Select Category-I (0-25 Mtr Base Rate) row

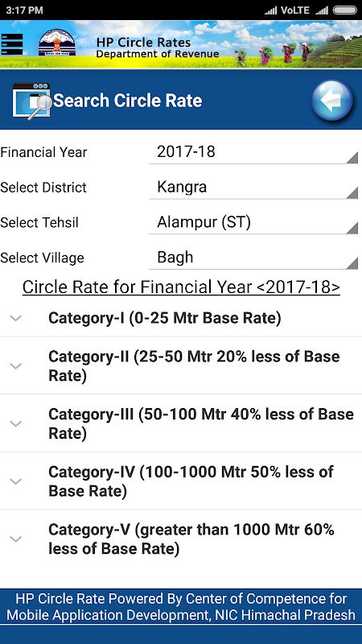pyautogui.click(x=181, y=318)
